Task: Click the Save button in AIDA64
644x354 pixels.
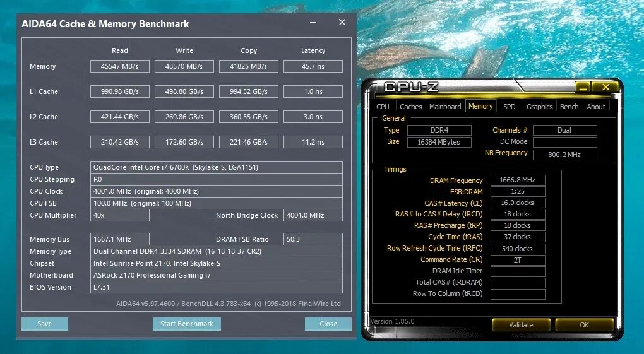Action: tap(45, 324)
